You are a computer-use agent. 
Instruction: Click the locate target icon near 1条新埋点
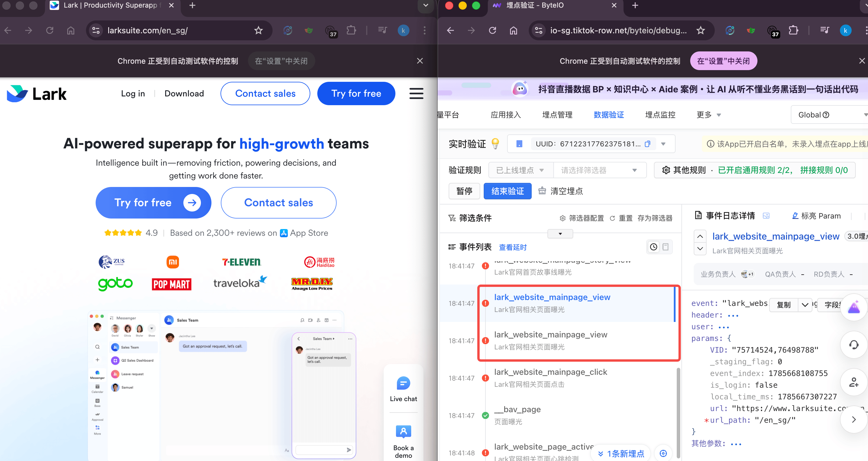(x=663, y=453)
